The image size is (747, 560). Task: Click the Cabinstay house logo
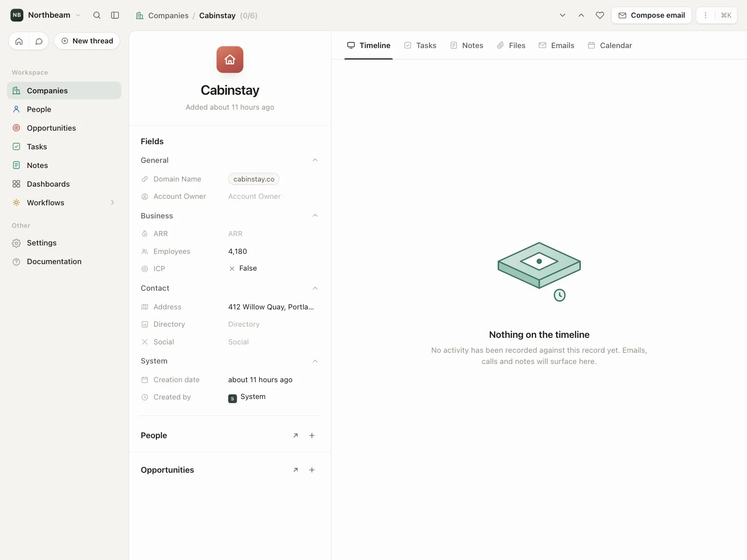click(230, 59)
